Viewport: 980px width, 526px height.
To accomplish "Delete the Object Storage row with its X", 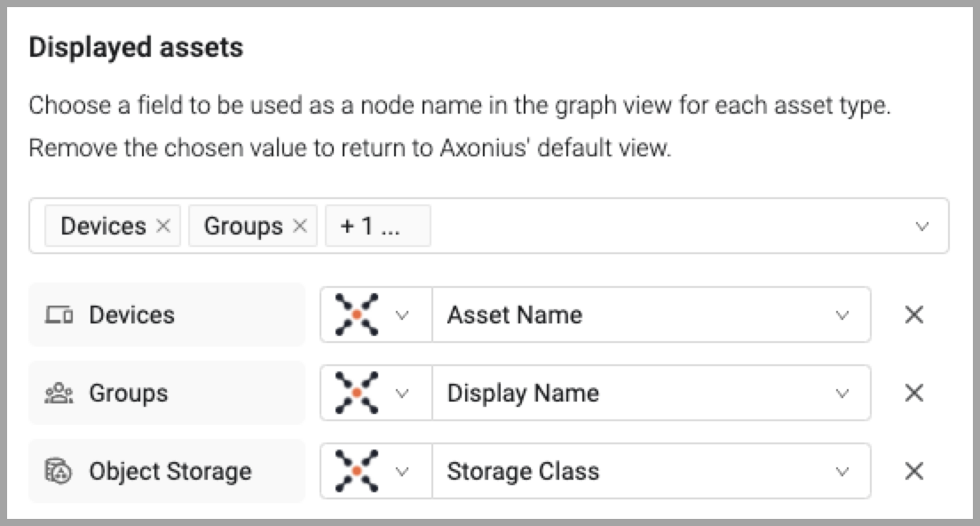I will tap(913, 472).
